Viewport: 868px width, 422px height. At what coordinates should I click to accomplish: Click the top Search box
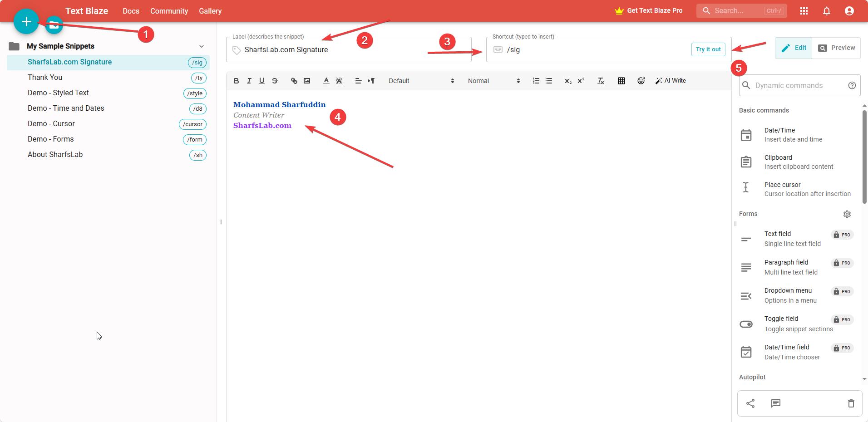pos(742,11)
